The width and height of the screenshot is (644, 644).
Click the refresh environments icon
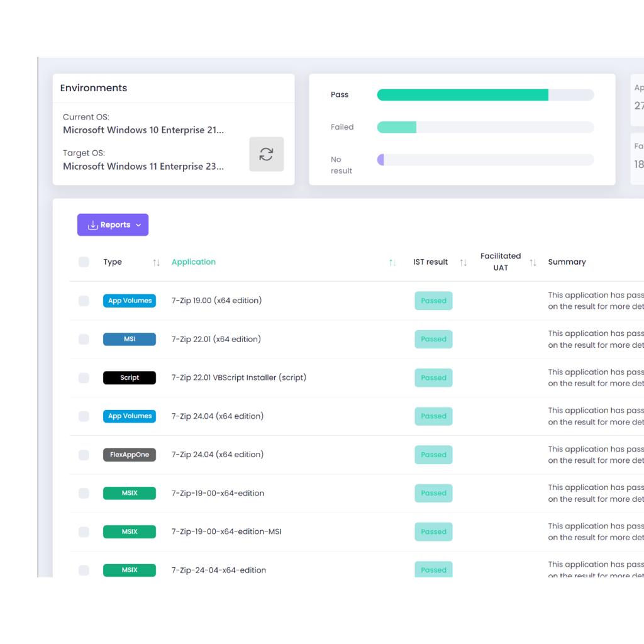pos(266,154)
